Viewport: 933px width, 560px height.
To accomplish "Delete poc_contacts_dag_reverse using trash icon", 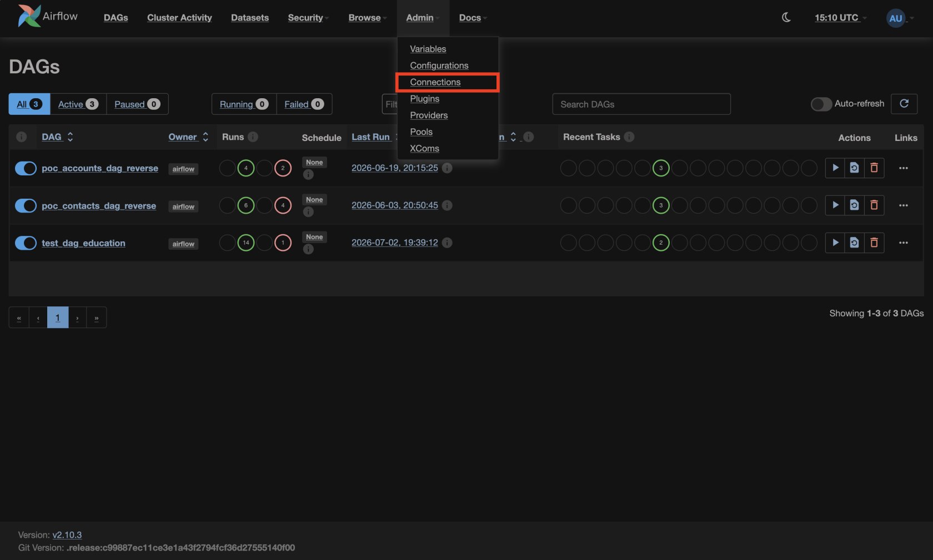I will coord(874,205).
